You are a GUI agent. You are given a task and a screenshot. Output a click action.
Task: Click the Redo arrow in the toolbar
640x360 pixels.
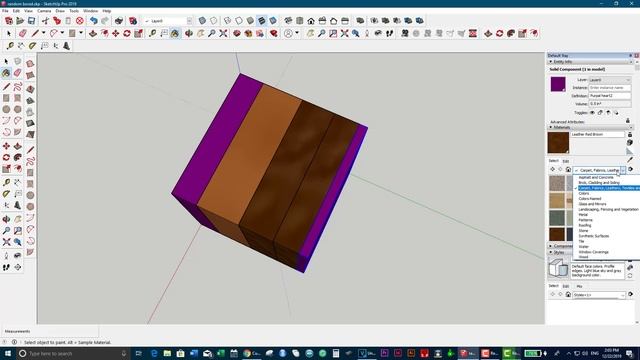coord(105,20)
